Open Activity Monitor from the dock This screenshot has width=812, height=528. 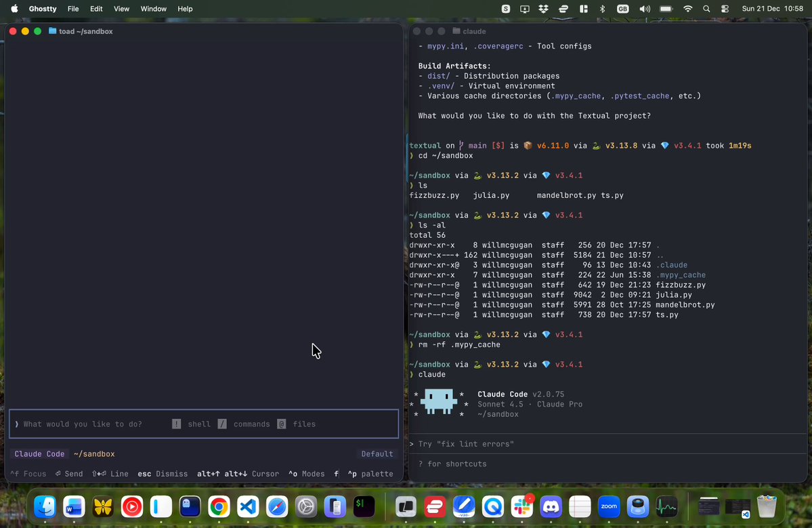(667, 506)
